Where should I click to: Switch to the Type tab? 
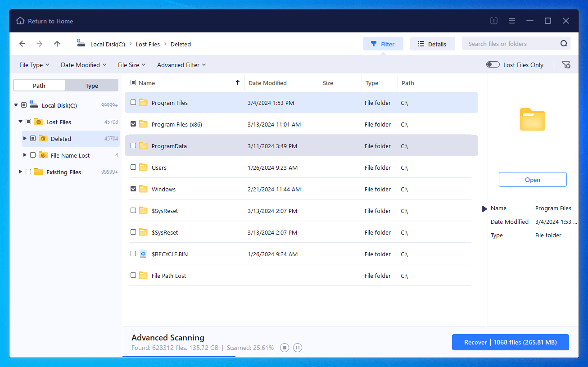92,86
